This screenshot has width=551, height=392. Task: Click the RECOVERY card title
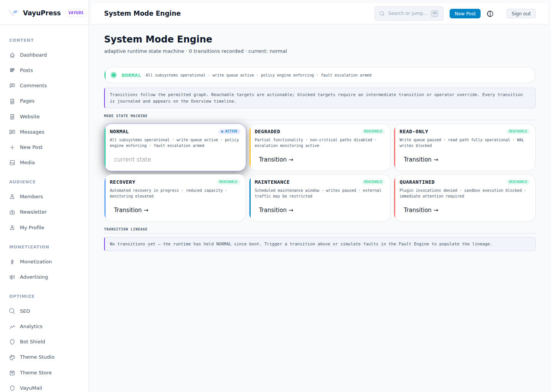(122, 182)
